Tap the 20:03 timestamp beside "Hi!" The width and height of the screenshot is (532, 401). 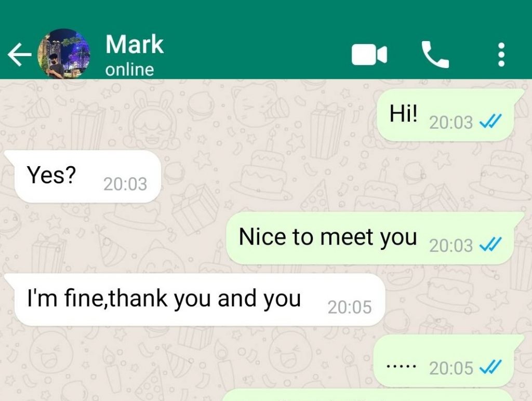pos(451,122)
